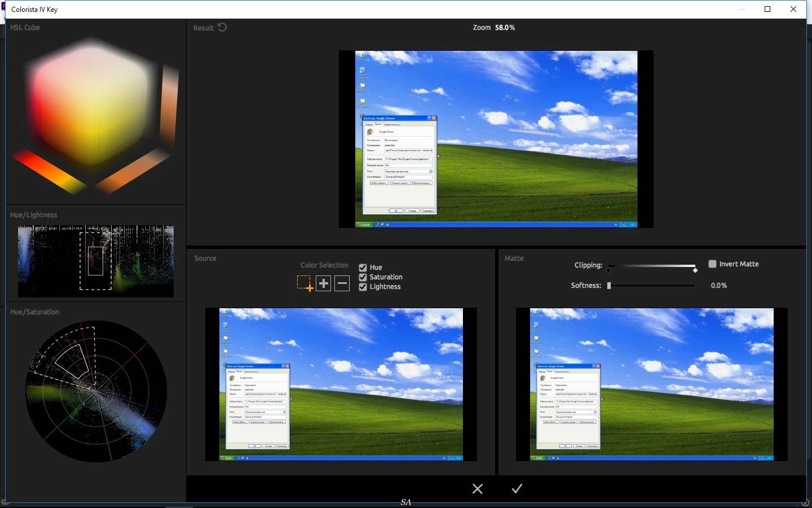Enable the Invert Matte checkbox
812x508 pixels.
click(x=712, y=264)
